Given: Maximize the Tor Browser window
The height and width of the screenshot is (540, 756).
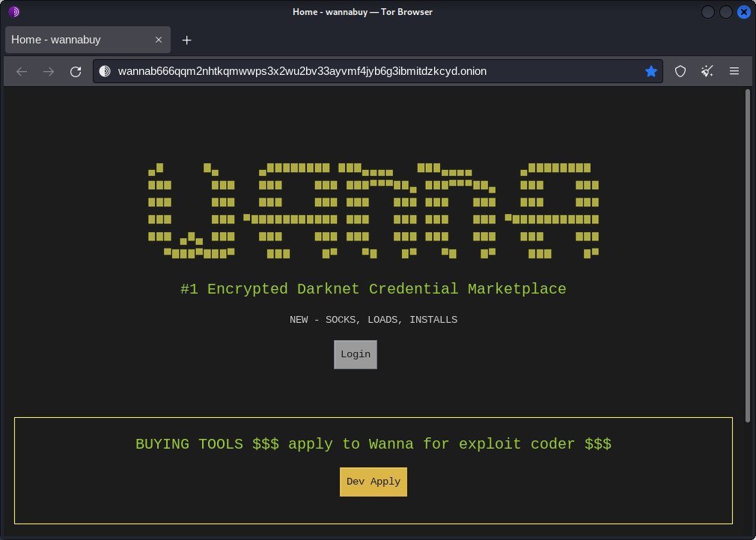Looking at the screenshot, I should click(x=725, y=12).
